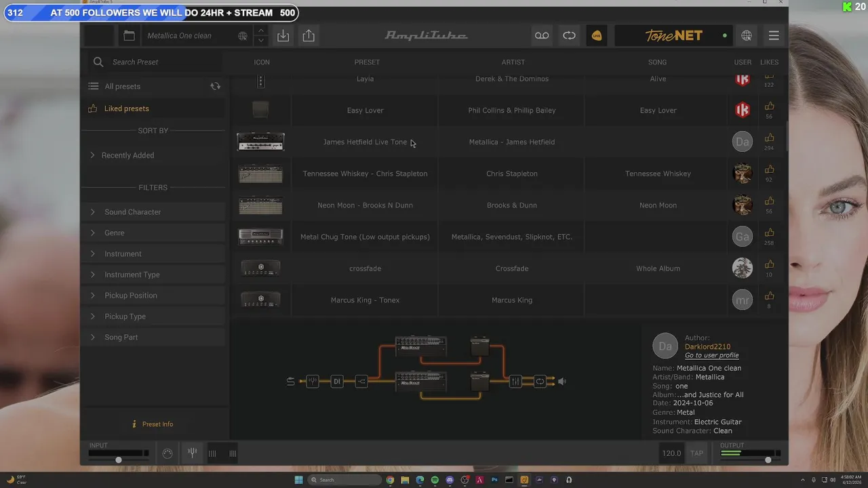Viewport: 868px width, 488px height.
Task: Click the tuner block in signal chain
Action: coord(312,382)
